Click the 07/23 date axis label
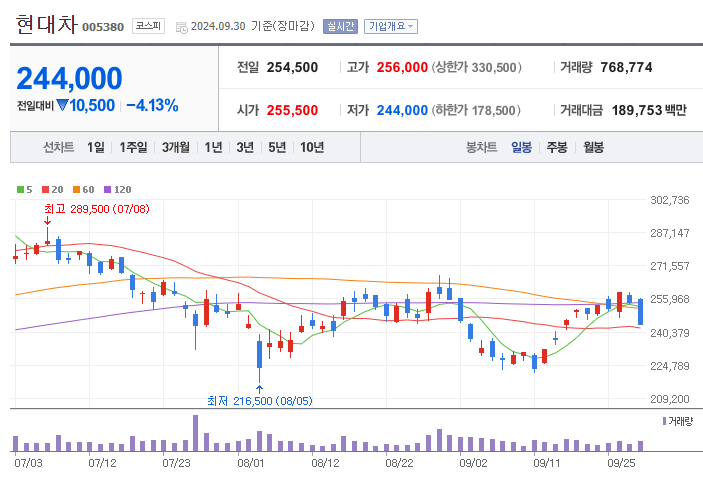Screen dimensions: 703x477 [176, 463]
